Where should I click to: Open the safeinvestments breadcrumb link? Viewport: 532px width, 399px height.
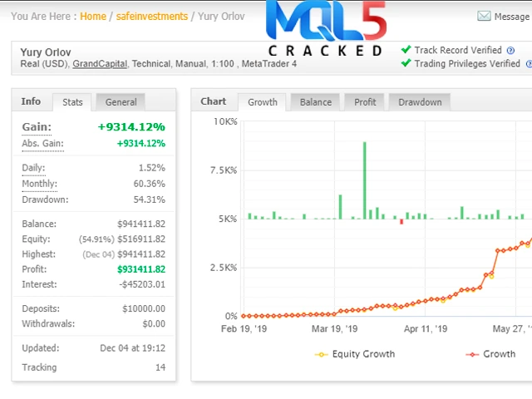(x=151, y=17)
